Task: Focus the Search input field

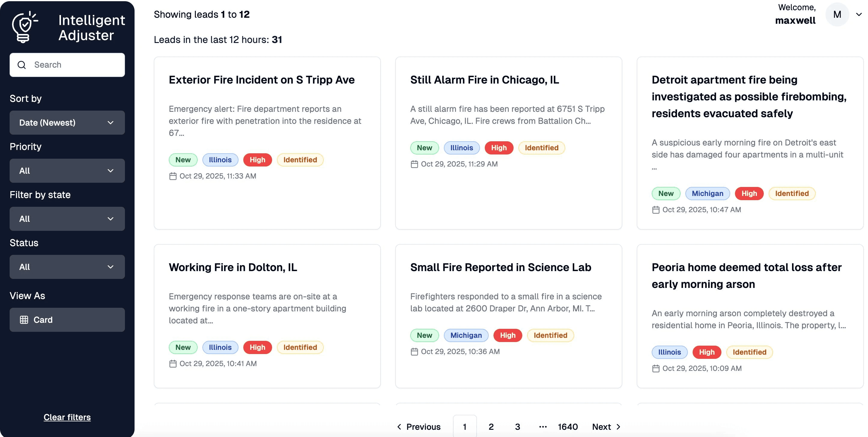Action: [67, 65]
